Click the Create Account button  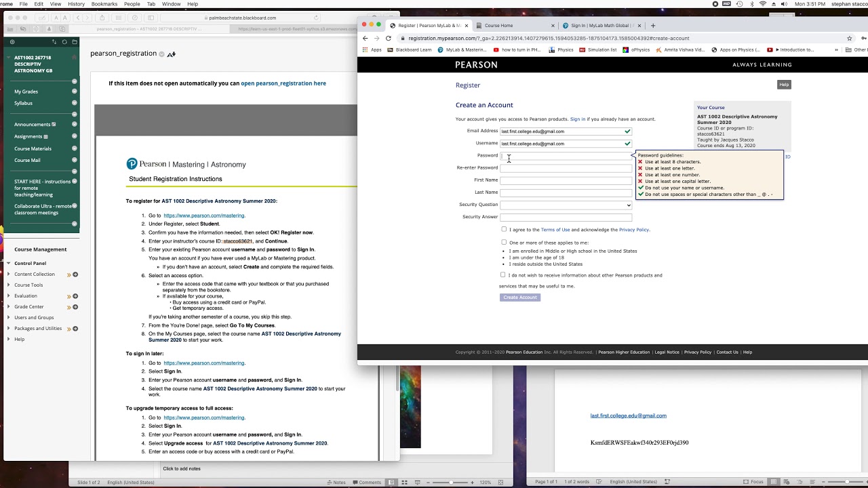(x=520, y=297)
